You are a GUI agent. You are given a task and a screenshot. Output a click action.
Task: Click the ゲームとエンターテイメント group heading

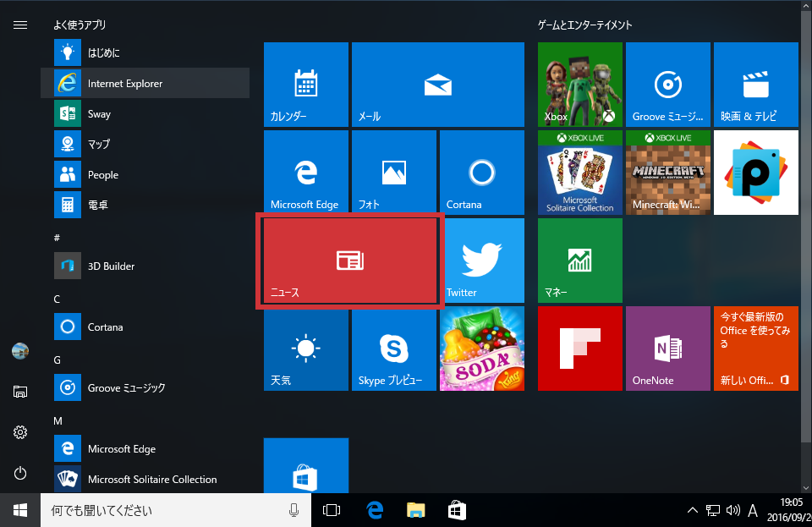pyautogui.click(x=584, y=25)
